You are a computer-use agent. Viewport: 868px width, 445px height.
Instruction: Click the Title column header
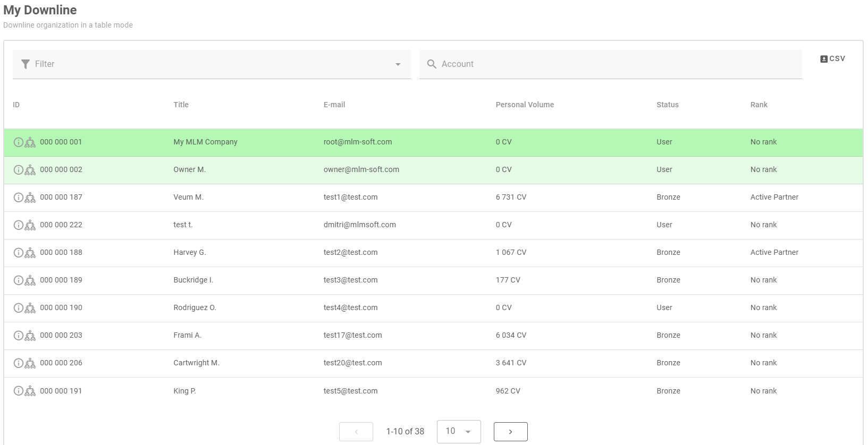[x=181, y=105]
